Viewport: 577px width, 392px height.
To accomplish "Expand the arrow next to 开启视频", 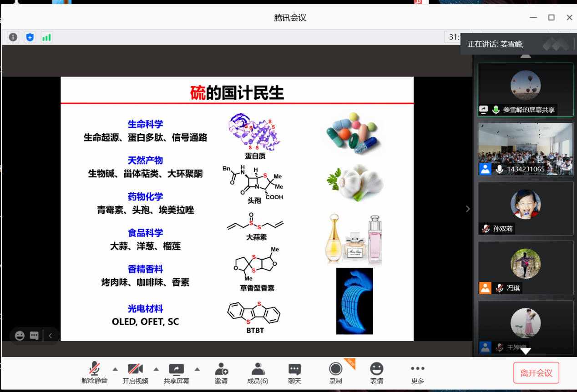I will (156, 369).
